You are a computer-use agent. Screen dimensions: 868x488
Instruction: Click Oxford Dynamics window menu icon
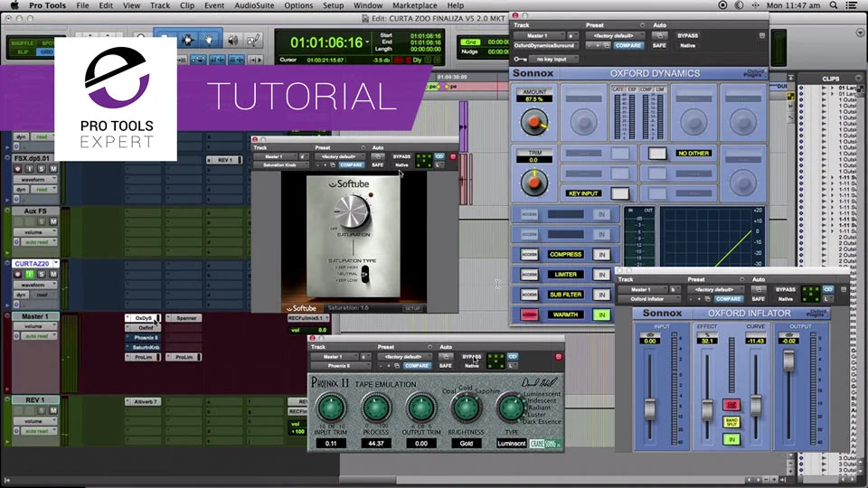tap(761, 35)
